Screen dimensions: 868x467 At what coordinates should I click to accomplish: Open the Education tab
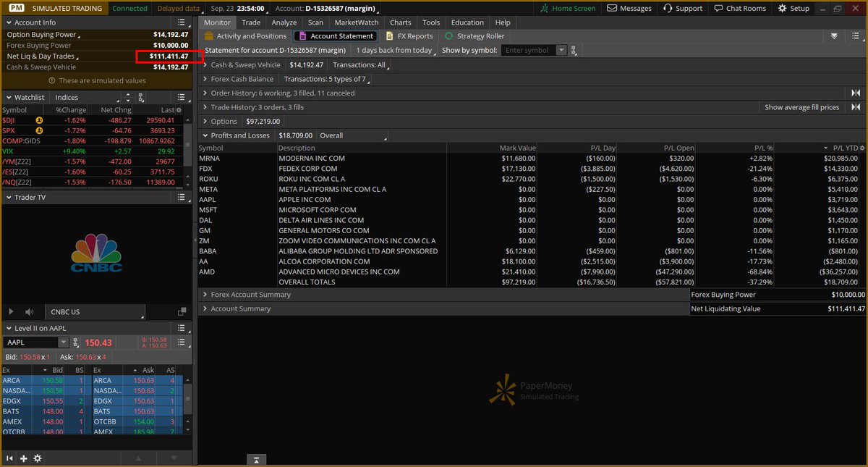tap(467, 22)
